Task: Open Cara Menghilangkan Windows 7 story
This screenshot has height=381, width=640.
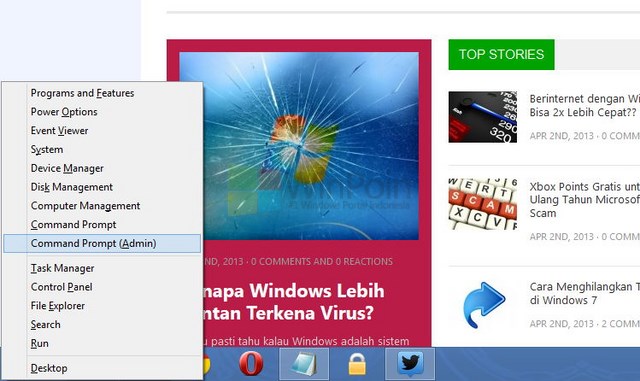Action: click(584, 293)
